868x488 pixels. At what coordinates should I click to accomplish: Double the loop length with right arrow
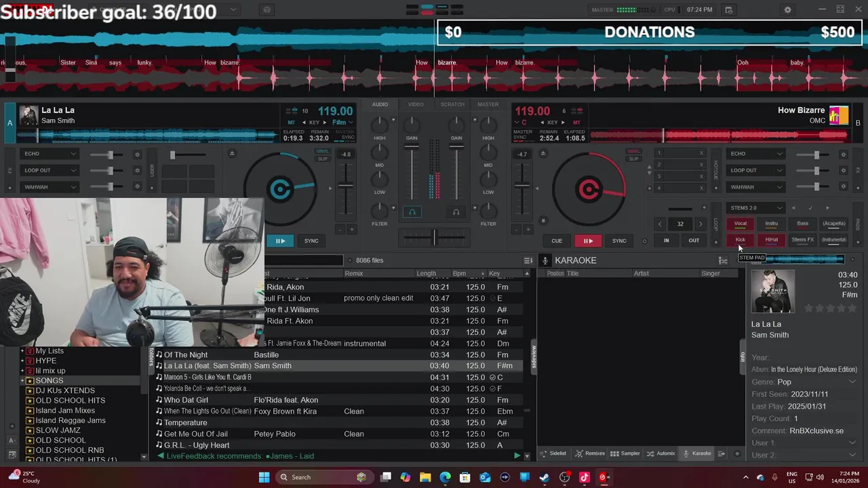[701, 224]
